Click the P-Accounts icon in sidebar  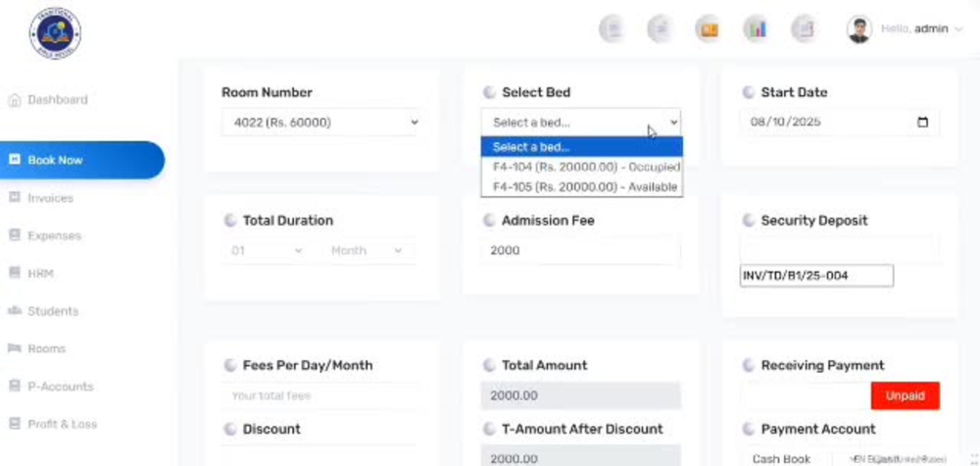pyautogui.click(x=15, y=386)
